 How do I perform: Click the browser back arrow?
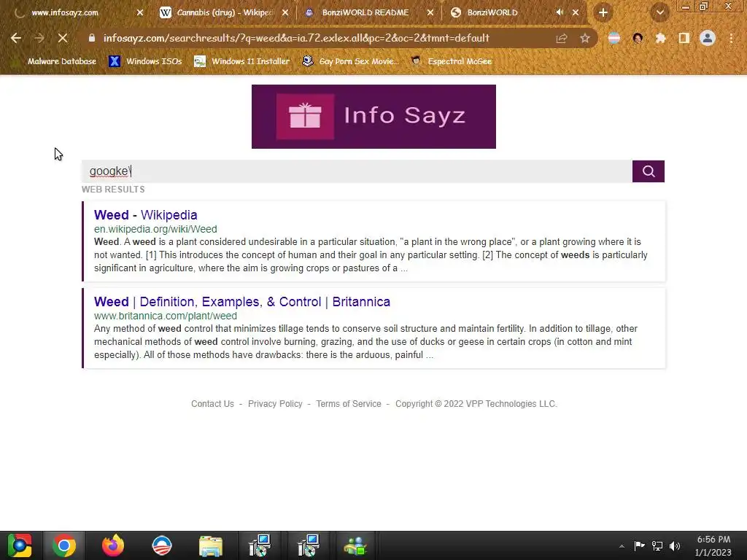pyautogui.click(x=16, y=38)
